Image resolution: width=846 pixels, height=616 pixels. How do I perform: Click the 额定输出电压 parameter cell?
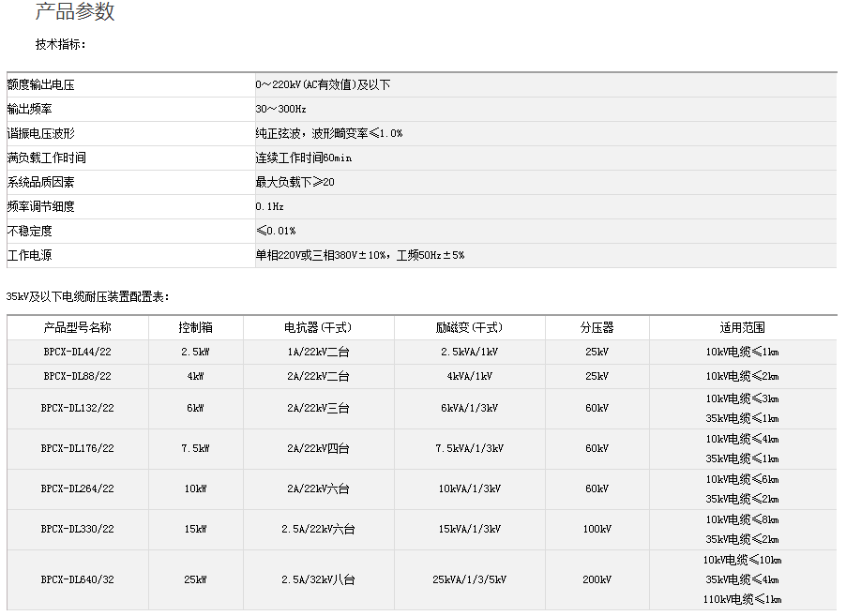pos(40,85)
